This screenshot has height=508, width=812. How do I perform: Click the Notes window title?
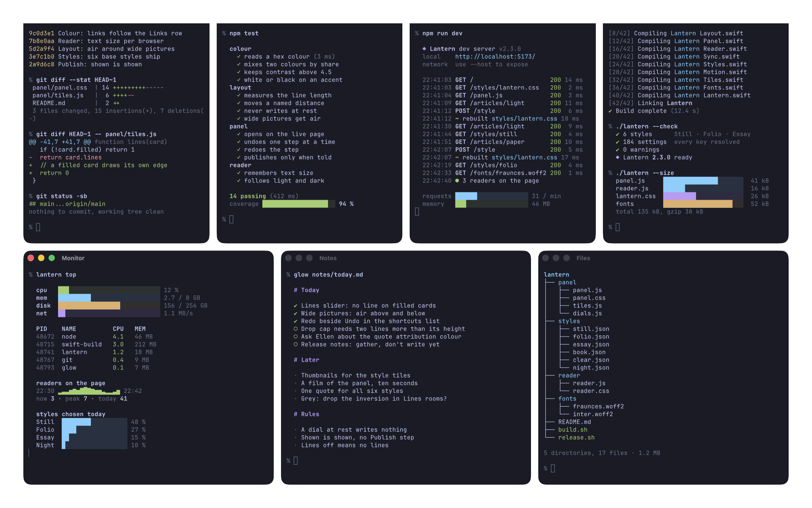point(328,258)
